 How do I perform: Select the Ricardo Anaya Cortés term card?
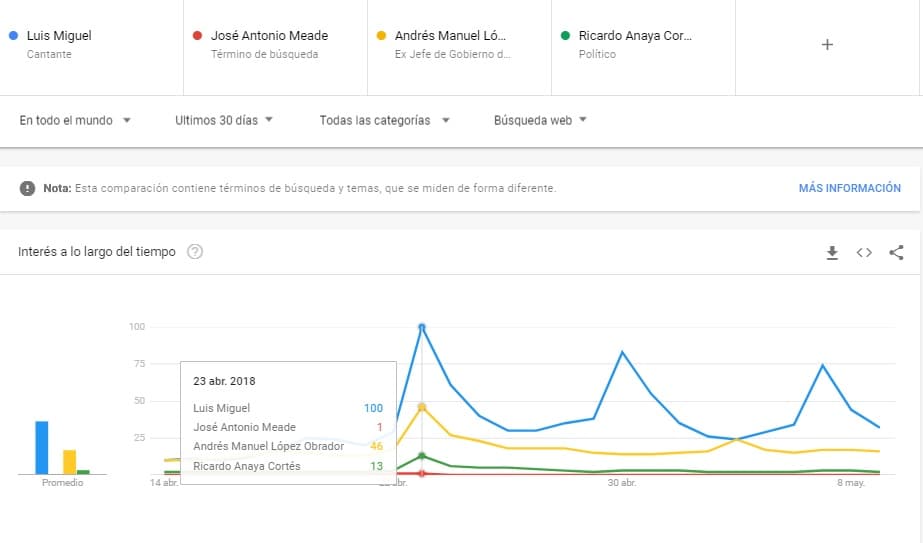pyautogui.click(x=643, y=47)
